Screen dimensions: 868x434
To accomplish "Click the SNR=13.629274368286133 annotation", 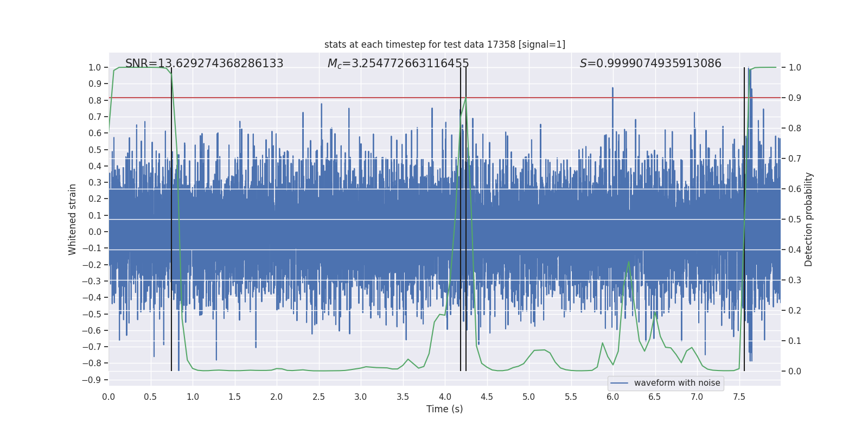I will pos(204,63).
